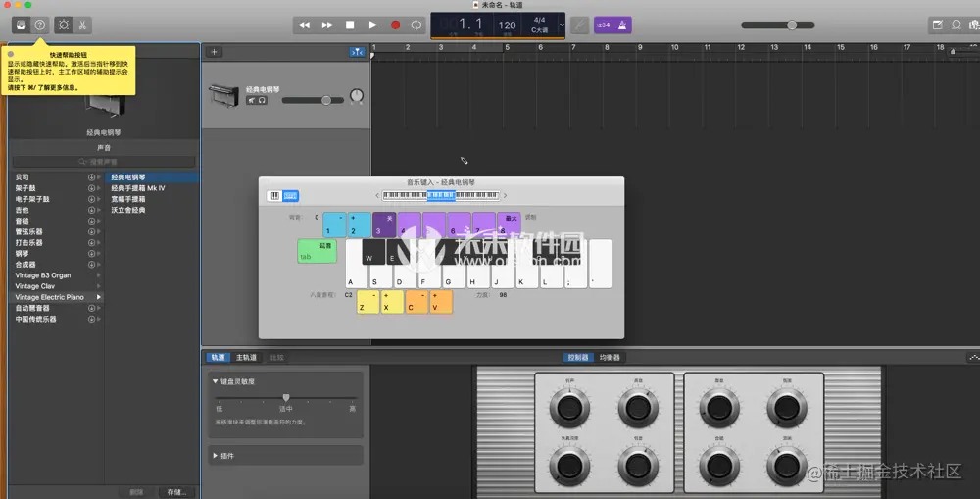Click the Fast Forward transport button
The height and width of the screenshot is (499, 980).
click(x=327, y=25)
